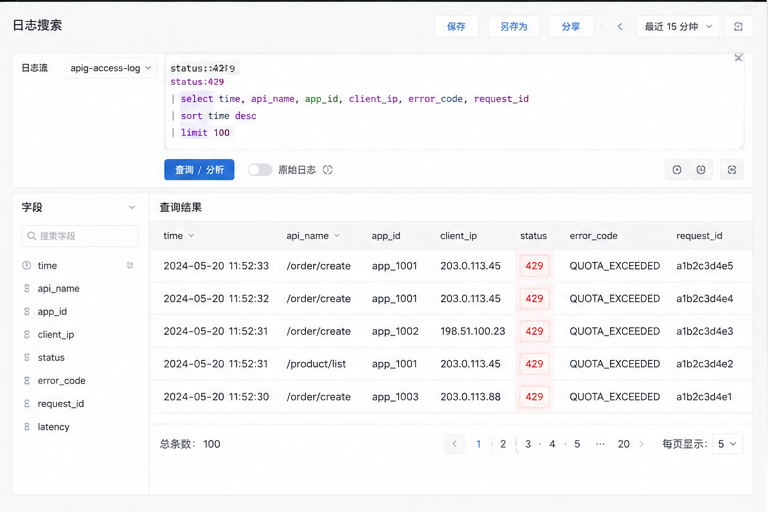Click the settings icon on time field row
This screenshot has height=512, width=768.
(130, 265)
